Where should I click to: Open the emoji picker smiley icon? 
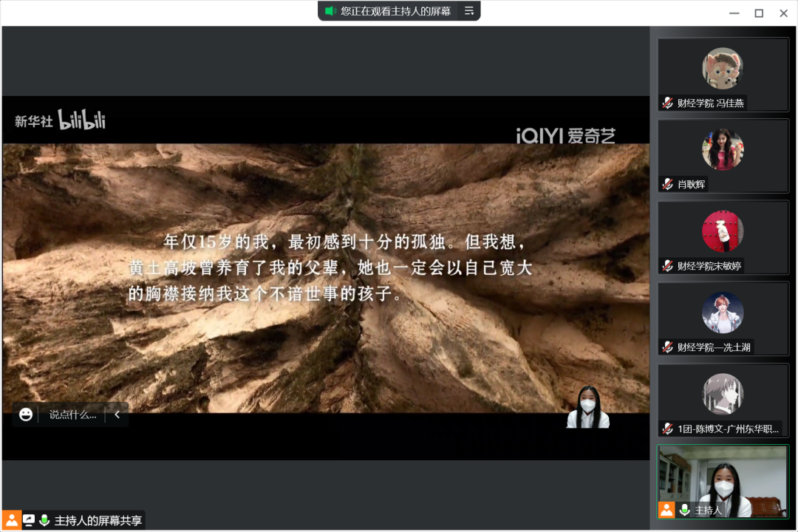pyautogui.click(x=25, y=415)
